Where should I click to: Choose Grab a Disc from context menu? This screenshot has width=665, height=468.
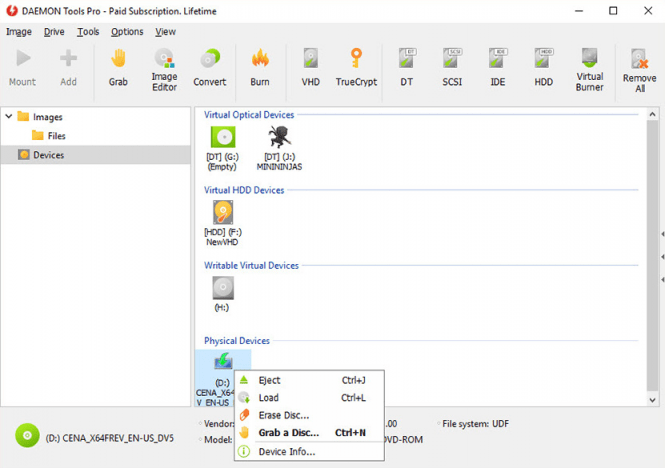pos(309,432)
